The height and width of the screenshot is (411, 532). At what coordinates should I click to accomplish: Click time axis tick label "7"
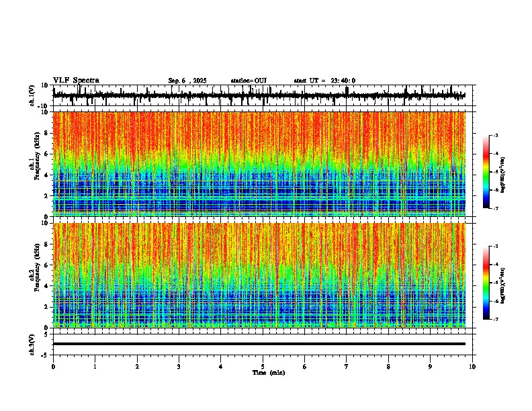(x=347, y=367)
